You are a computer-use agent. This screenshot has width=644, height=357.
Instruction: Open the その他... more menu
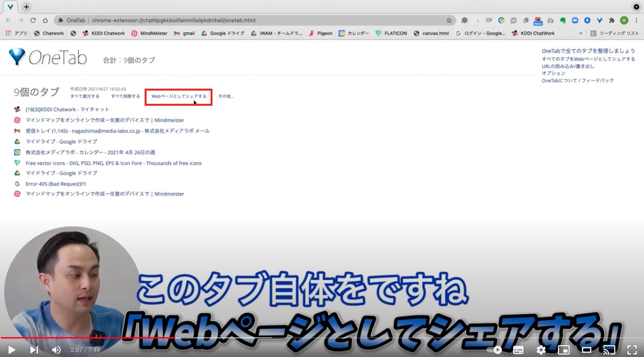pyautogui.click(x=226, y=96)
